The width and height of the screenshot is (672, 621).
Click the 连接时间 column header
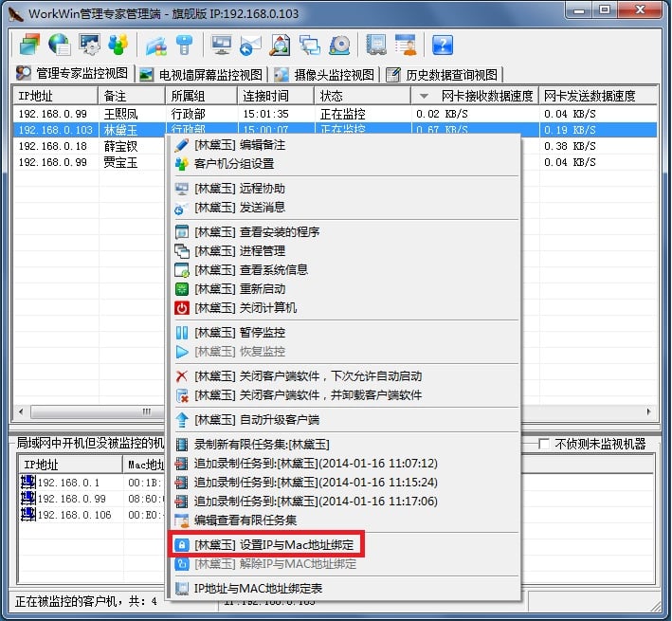276,96
